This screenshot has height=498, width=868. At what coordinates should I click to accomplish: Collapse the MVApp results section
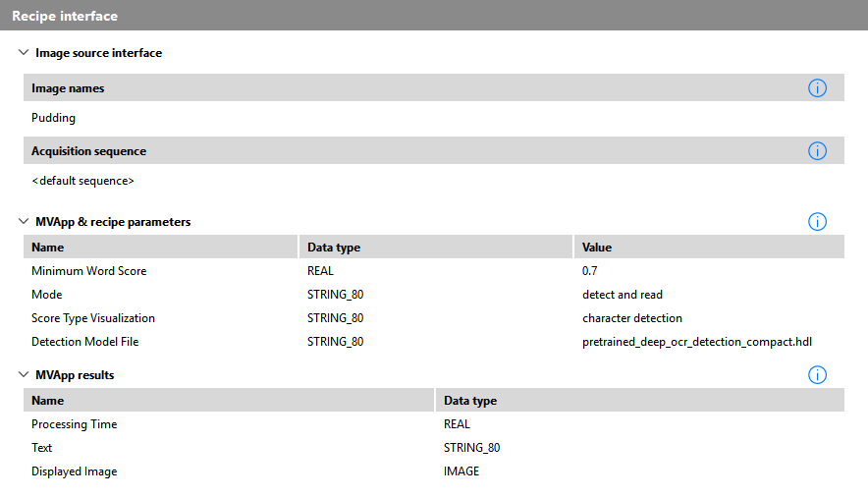coord(24,375)
